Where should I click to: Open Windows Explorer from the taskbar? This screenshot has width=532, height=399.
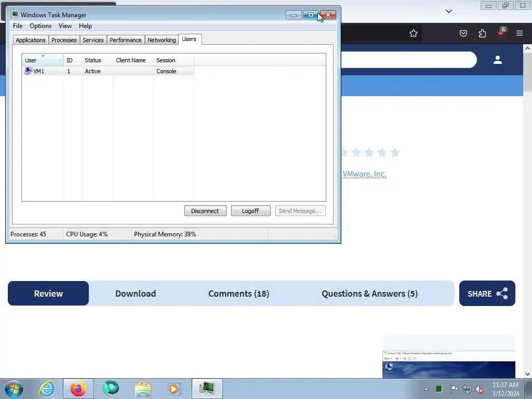point(143,389)
